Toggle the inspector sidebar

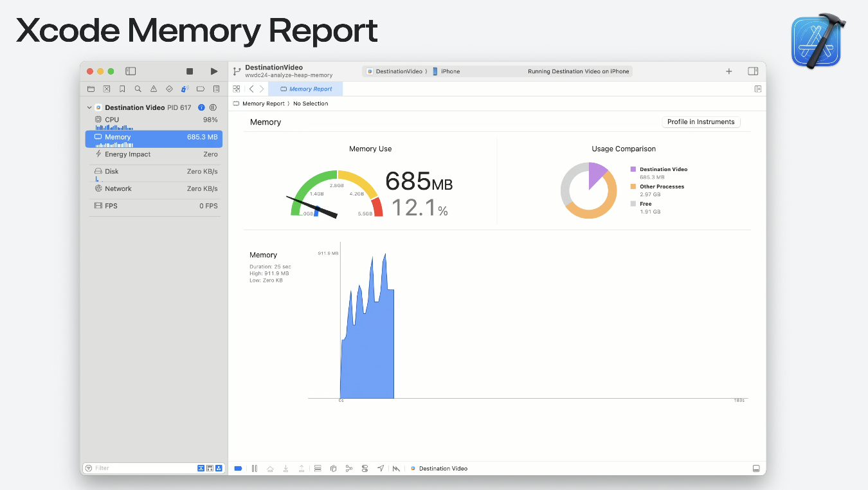pos(753,71)
